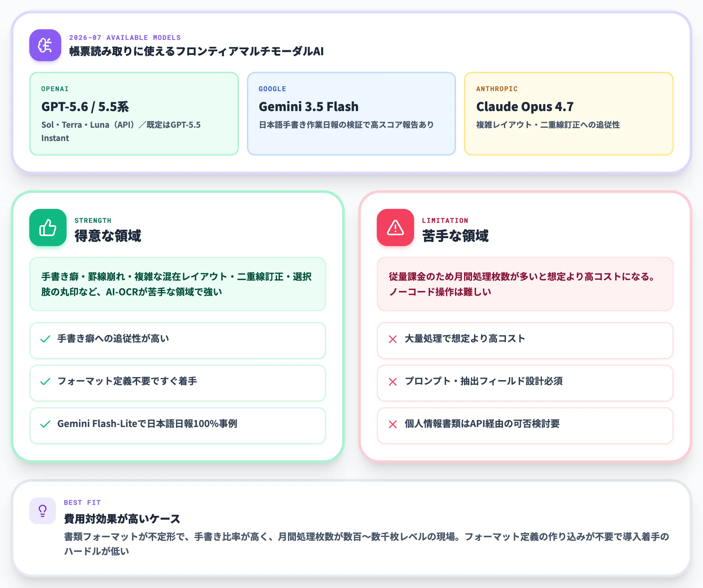
Task: Click the paragraph starting 書類フォーマットが不定形で
Action: pyautogui.click(x=366, y=544)
